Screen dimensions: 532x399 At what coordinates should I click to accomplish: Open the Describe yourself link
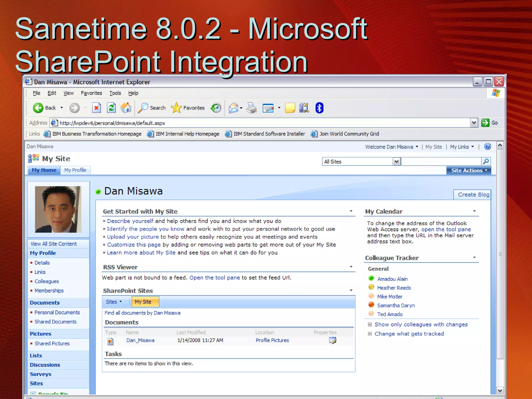tap(130, 221)
